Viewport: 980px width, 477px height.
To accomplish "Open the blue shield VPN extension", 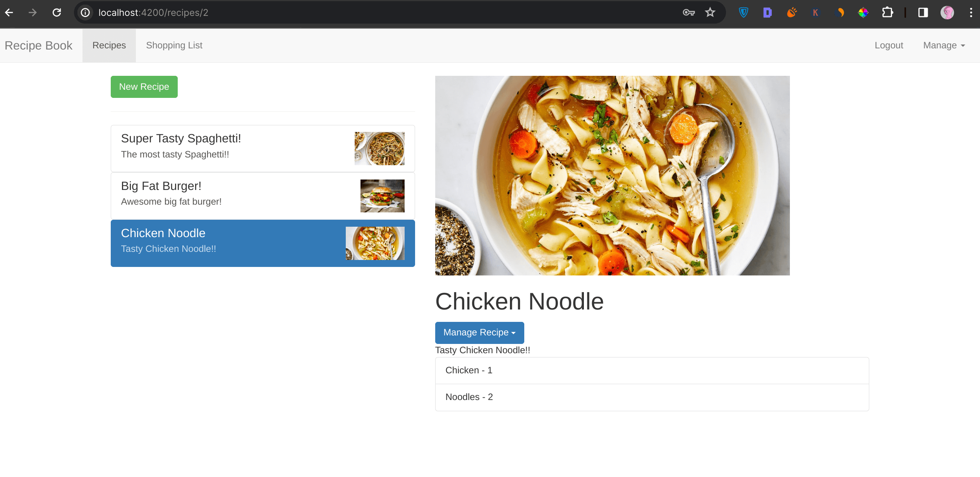I will 743,12.
